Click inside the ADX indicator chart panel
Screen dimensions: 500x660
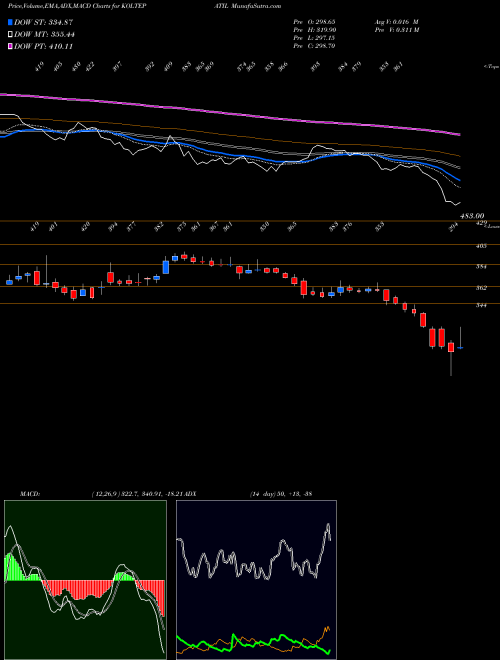(256, 580)
